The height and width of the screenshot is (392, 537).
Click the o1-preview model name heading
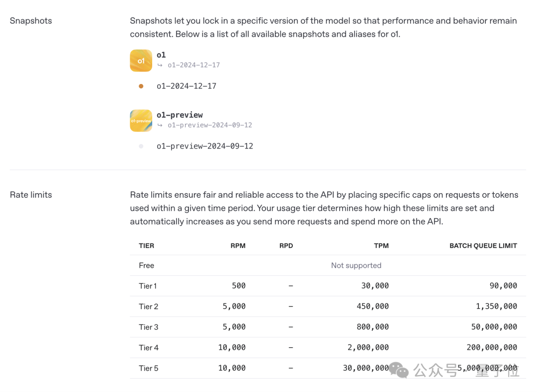pyautogui.click(x=179, y=115)
